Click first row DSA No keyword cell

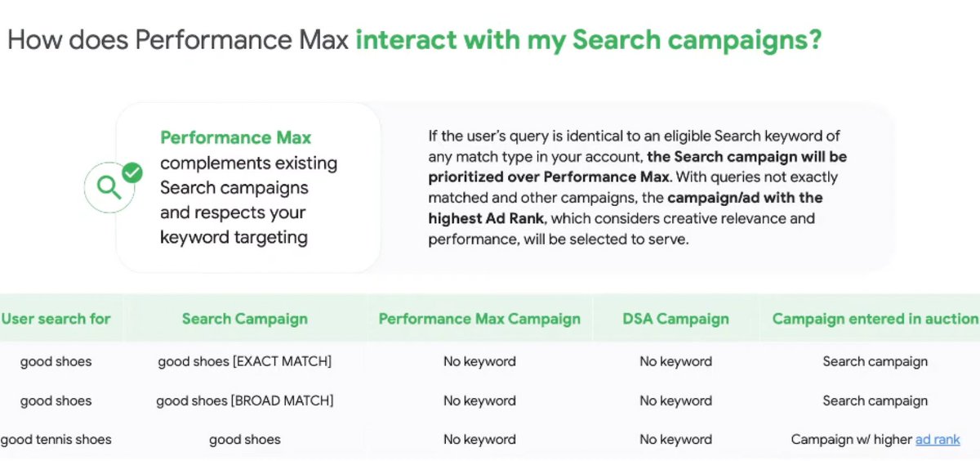pyautogui.click(x=675, y=361)
